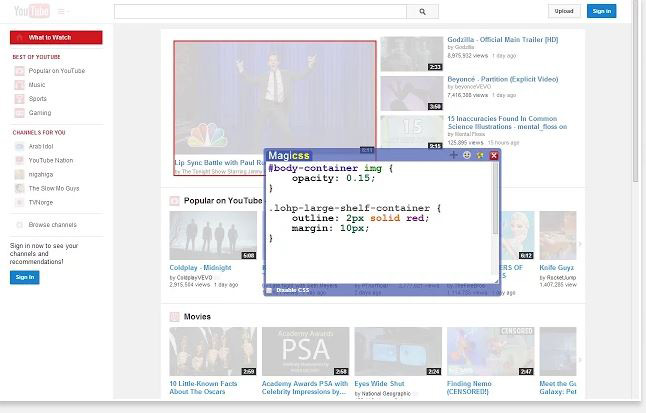646x413 pixels.
Task: Open 10 Little-Known Facts About The Oscars thumbnail
Action: (213, 351)
